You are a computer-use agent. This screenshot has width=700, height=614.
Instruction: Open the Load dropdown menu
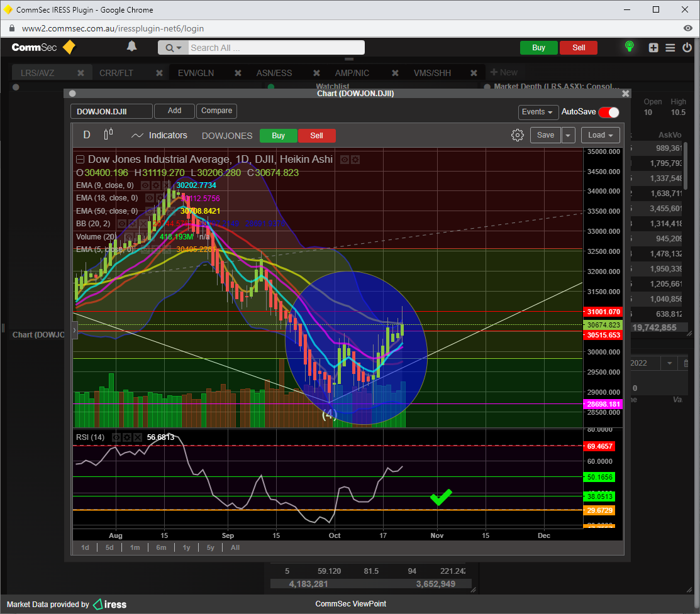pos(600,135)
